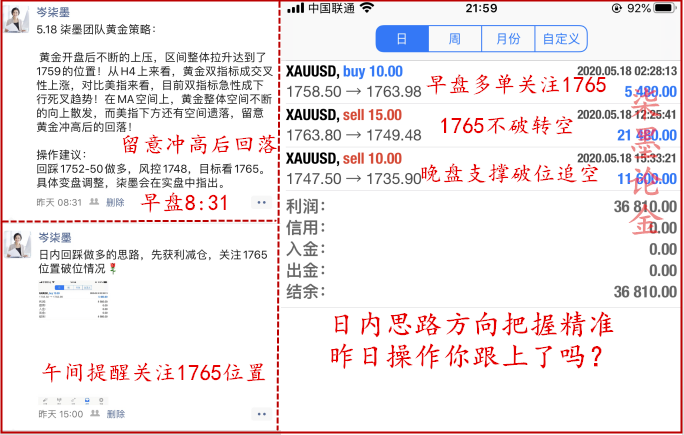
Task: Open 岑柒墨 profile name on the first post
Action: tap(53, 12)
